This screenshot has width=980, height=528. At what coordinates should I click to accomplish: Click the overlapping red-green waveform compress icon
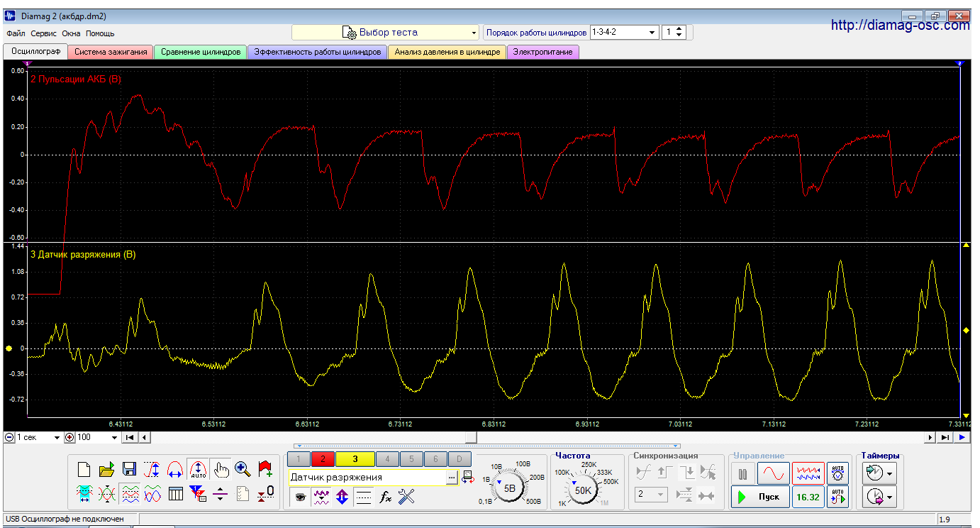[x=106, y=493]
